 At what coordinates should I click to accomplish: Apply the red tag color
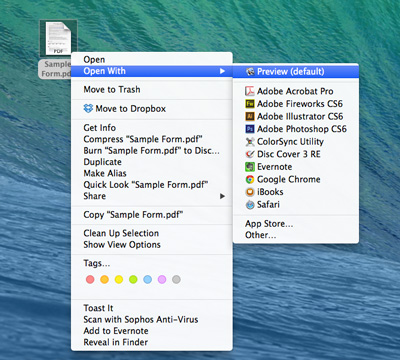[90, 279]
